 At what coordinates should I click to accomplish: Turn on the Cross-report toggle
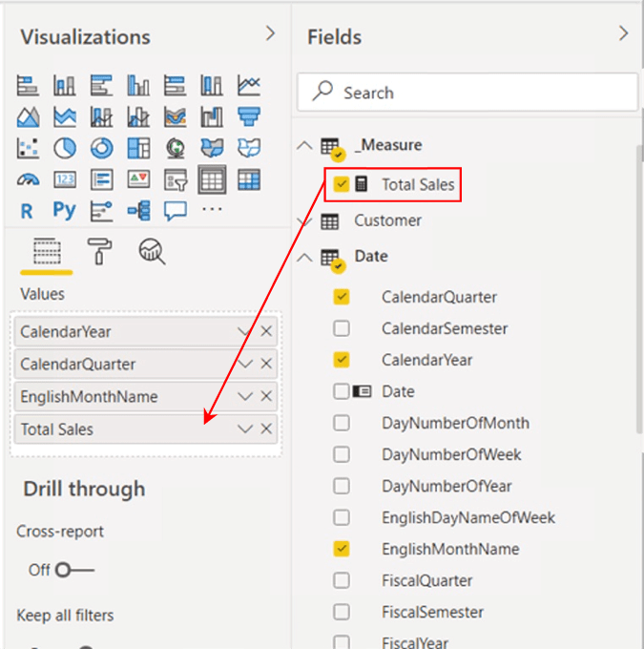(74, 570)
